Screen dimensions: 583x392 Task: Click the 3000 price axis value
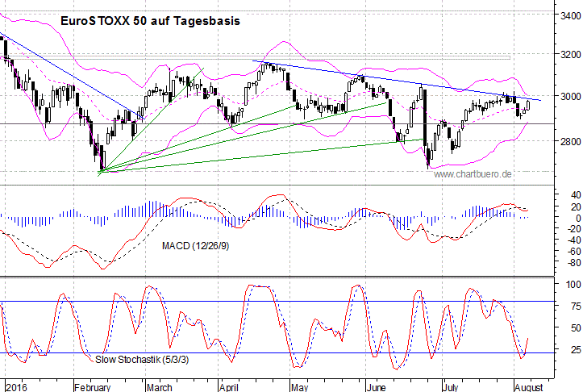[571, 96]
